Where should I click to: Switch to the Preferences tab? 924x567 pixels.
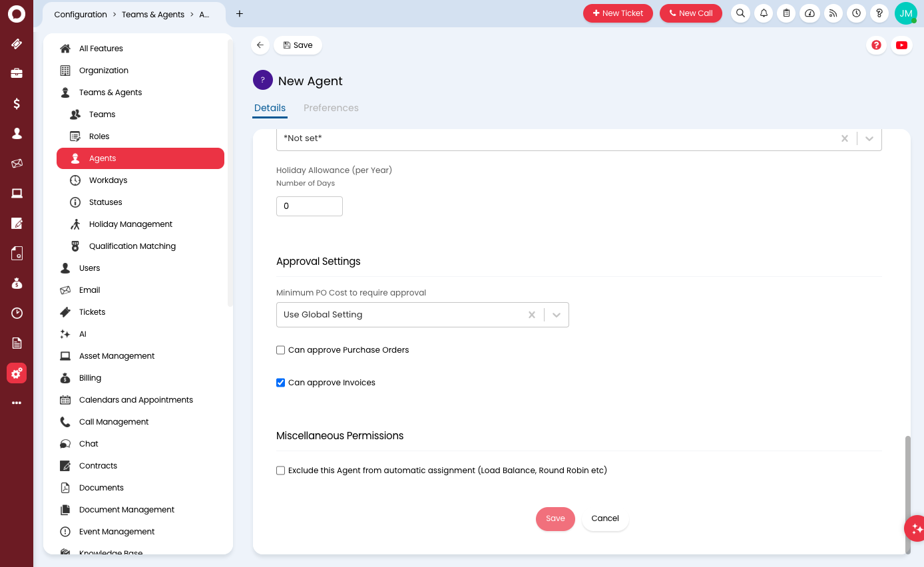click(331, 108)
